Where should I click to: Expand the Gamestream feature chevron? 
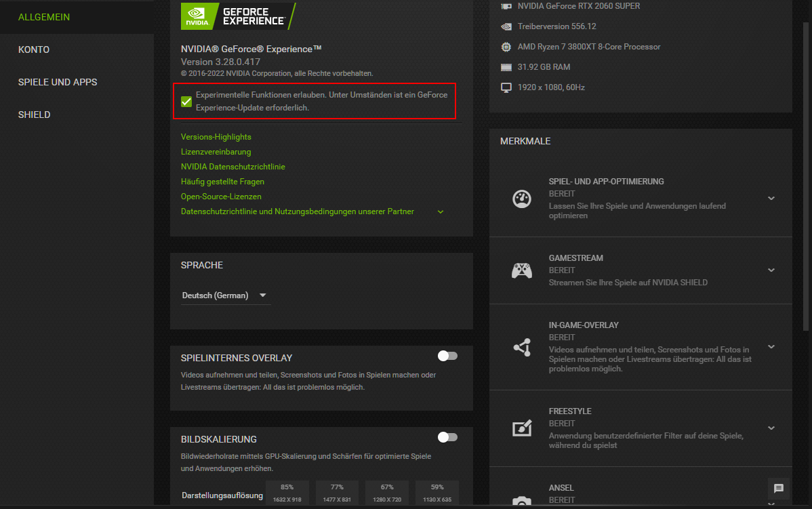click(771, 270)
